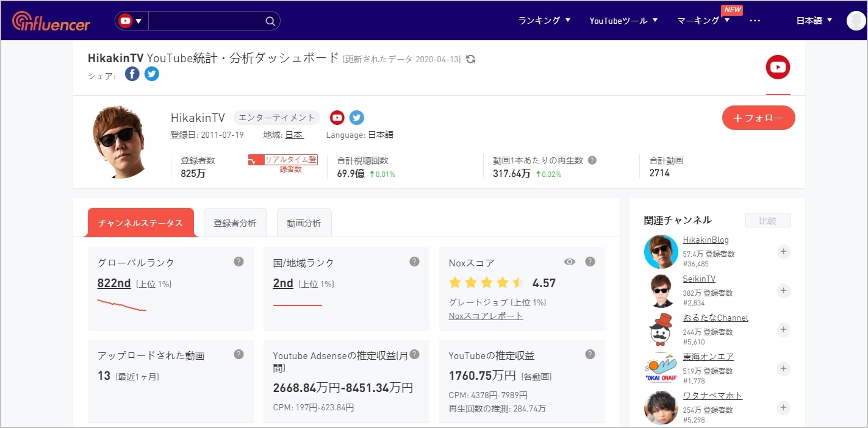Select the red YouTube platform tab icon

[778, 67]
